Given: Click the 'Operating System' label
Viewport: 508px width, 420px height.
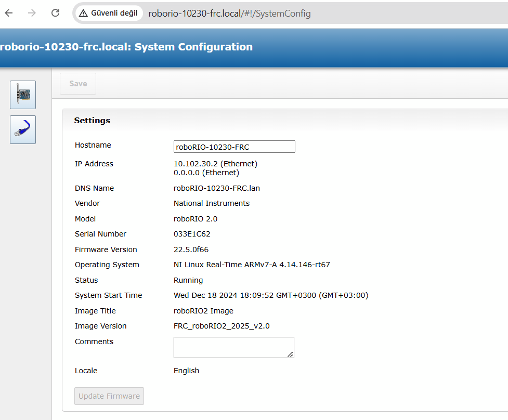Looking at the screenshot, I should click(x=107, y=265).
